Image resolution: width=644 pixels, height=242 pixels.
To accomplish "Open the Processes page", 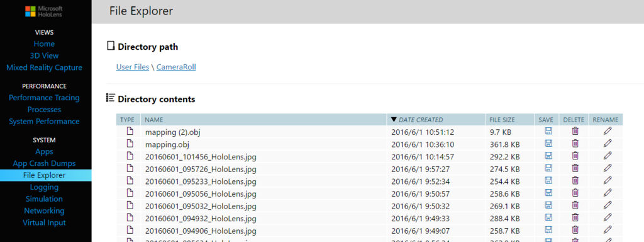I will click(x=45, y=110).
